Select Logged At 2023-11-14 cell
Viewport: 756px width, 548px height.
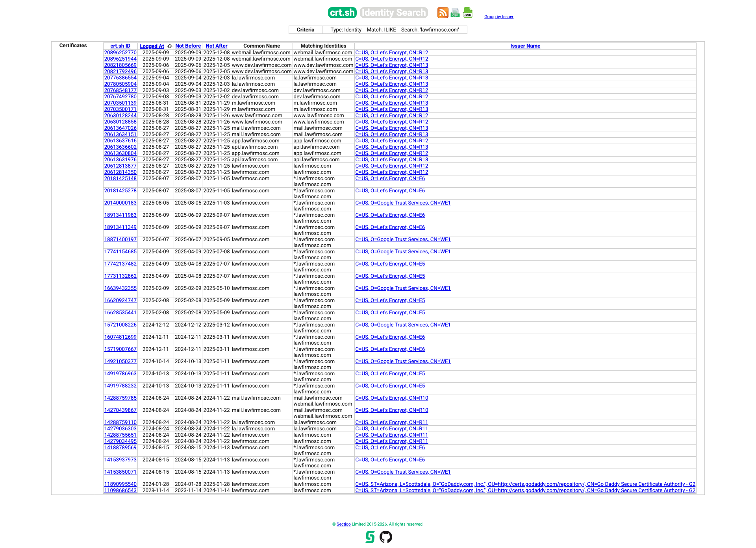pos(156,490)
